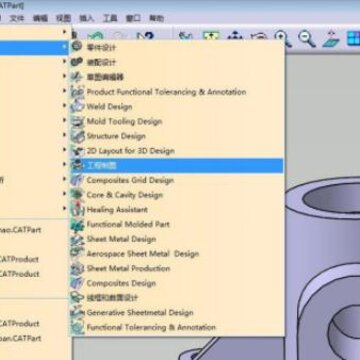The width and height of the screenshot is (360, 360).
Task: Click the Mold Tooling Design icon
Action: coord(77,121)
